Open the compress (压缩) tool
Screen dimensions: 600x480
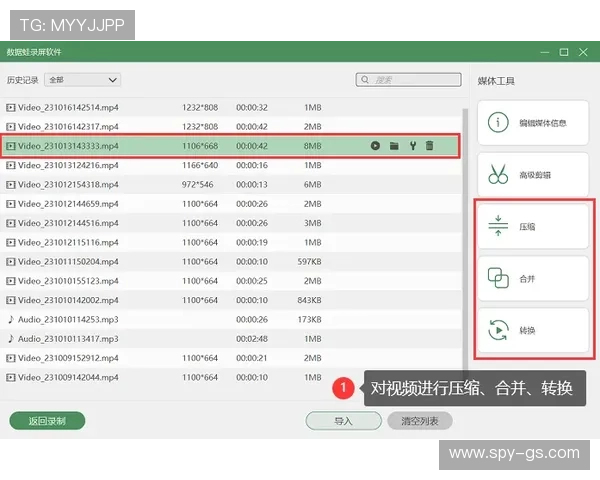pyautogui.click(x=533, y=227)
